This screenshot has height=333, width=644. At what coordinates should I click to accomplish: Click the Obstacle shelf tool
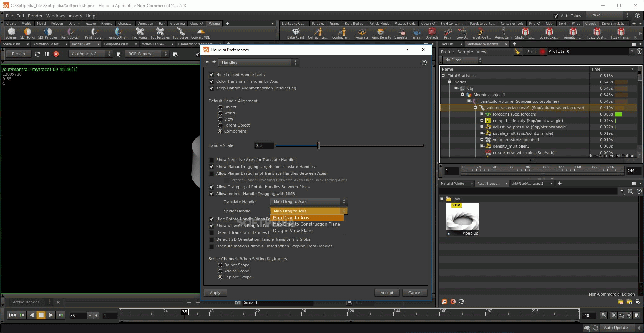(x=432, y=33)
